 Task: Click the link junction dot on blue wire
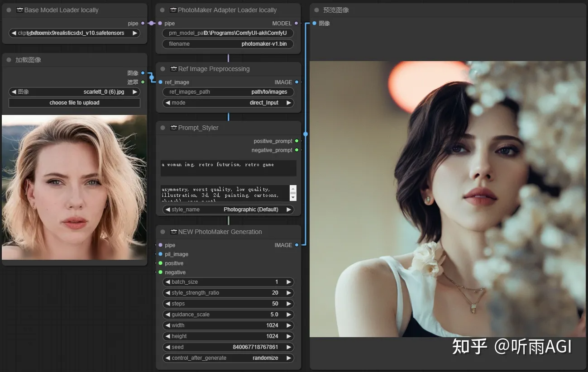tap(306, 134)
